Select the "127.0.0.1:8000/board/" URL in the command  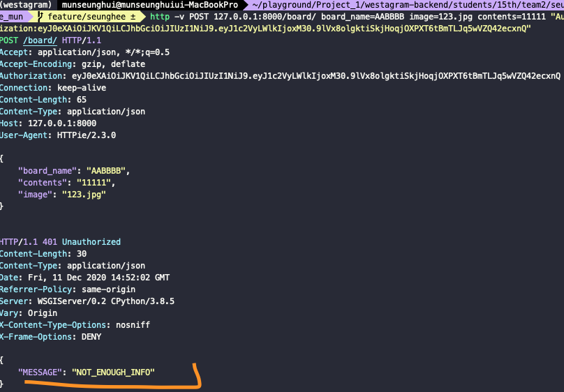coord(265,17)
